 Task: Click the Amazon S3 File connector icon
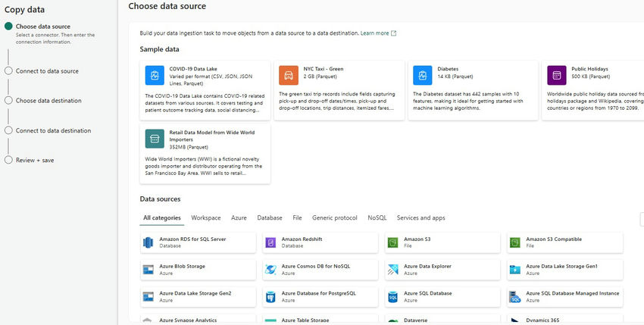pos(392,242)
